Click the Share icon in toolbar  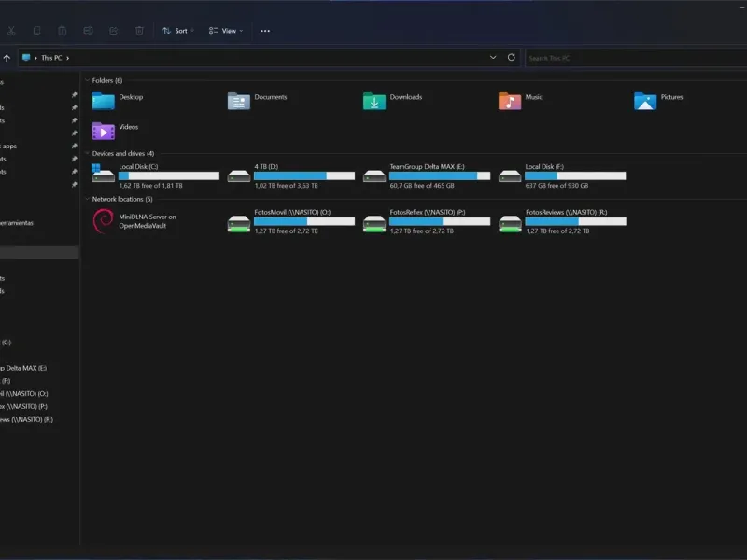113,31
